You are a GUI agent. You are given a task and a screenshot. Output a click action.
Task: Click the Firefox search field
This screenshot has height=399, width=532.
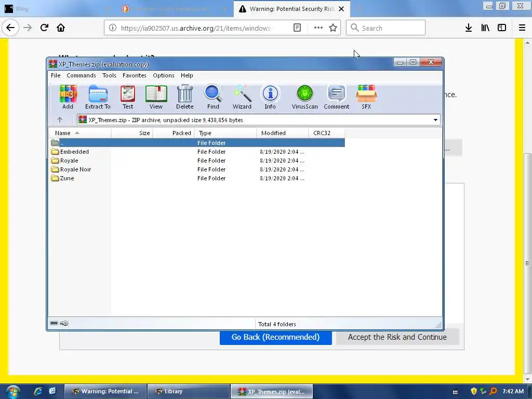coord(386,28)
